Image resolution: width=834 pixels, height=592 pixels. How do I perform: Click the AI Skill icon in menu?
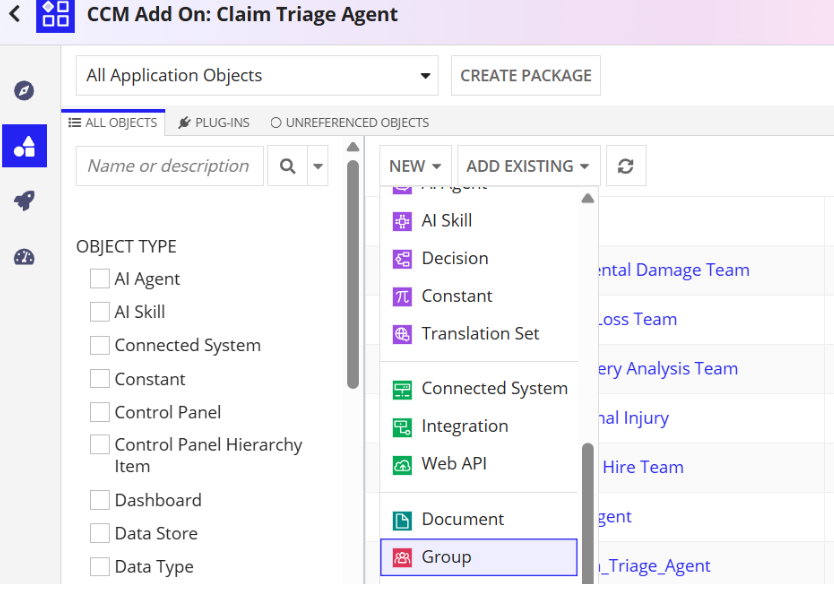click(x=402, y=221)
